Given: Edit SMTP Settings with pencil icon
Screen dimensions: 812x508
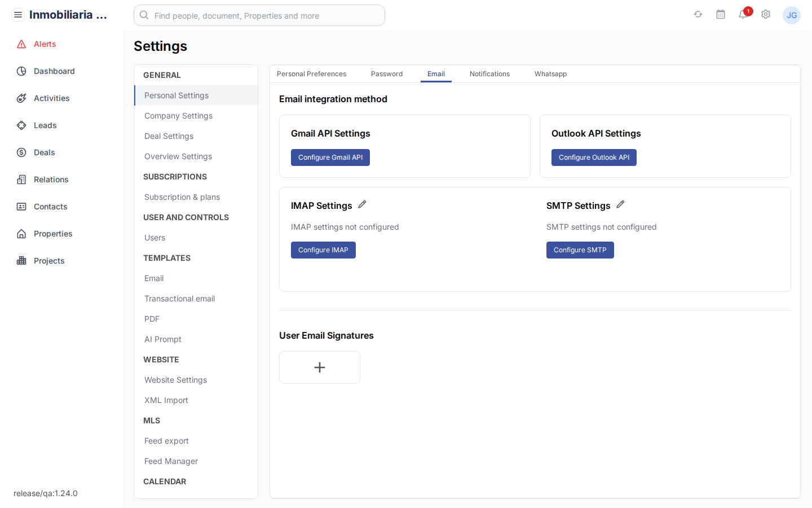Looking at the screenshot, I should click(x=620, y=204).
